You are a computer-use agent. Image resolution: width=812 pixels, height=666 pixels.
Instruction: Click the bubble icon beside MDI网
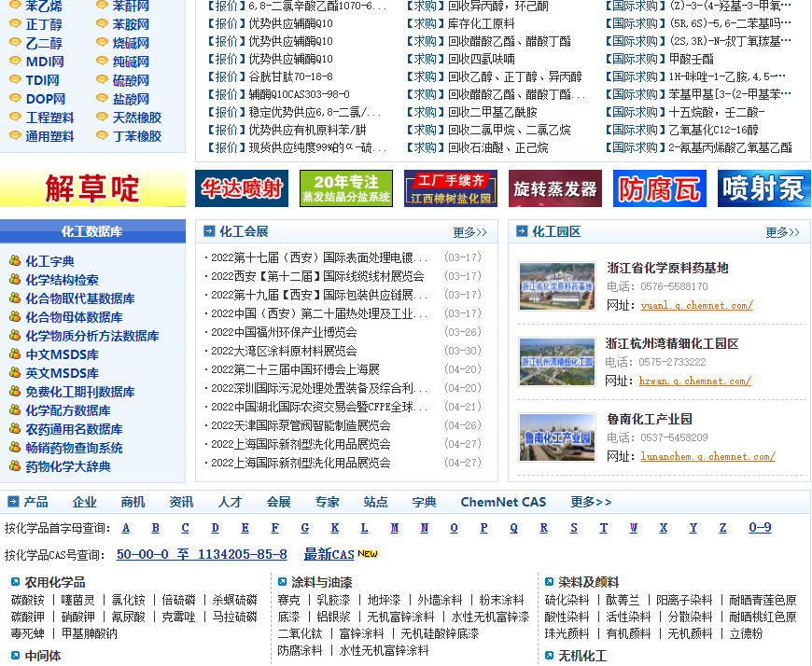15,62
